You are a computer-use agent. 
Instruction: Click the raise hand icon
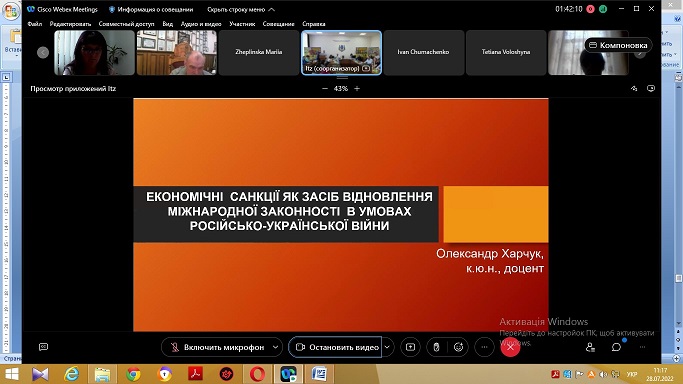[x=436, y=347]
